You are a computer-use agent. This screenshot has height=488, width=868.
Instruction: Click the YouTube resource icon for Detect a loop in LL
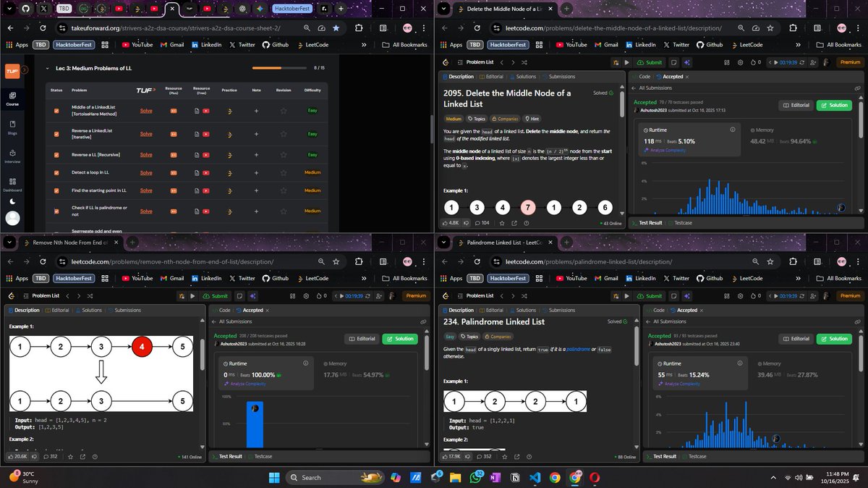[206, 173]
